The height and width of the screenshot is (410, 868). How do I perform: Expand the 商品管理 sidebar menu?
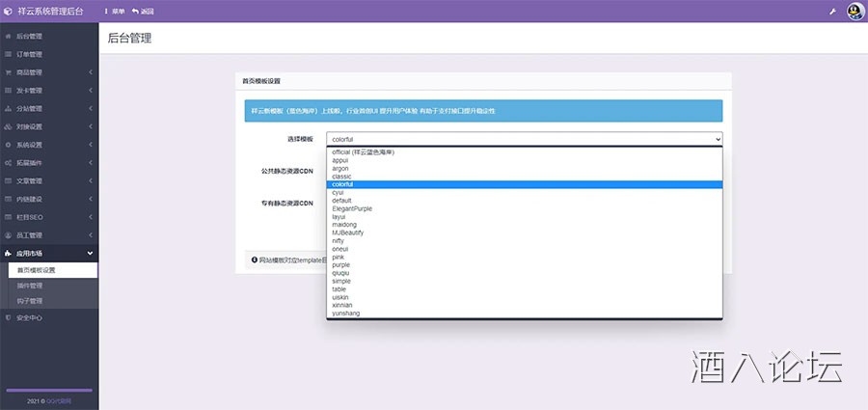(48, 72)
